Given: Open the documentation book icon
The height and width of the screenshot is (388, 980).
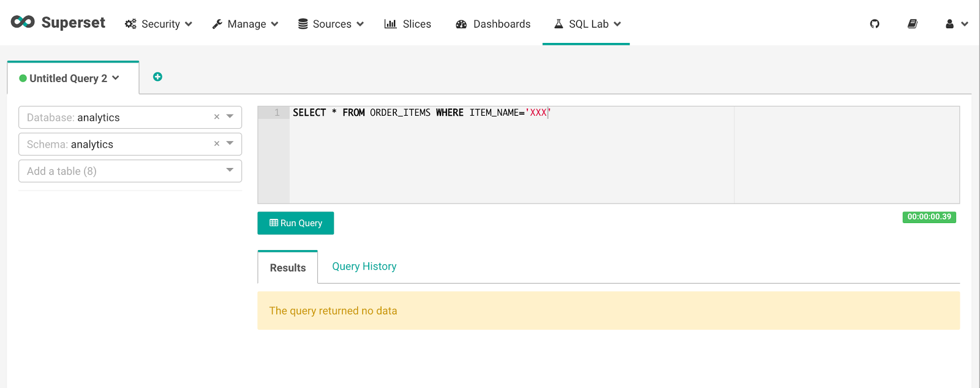Looking at the screenshot, I should coord(912,24).
